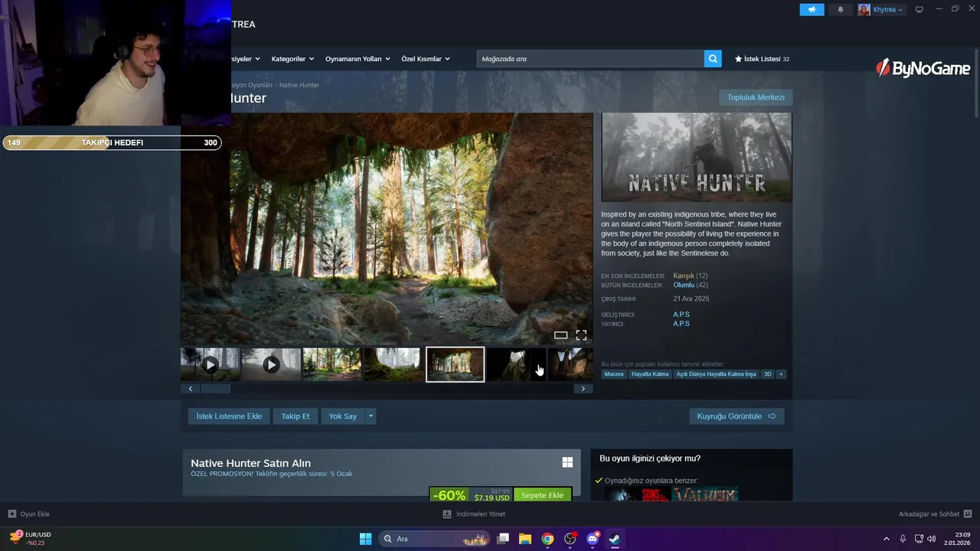Select Açık Dünya Hayatta Kalma İnşa tag
The image size is (980, 551).
[x=716, y=374]
